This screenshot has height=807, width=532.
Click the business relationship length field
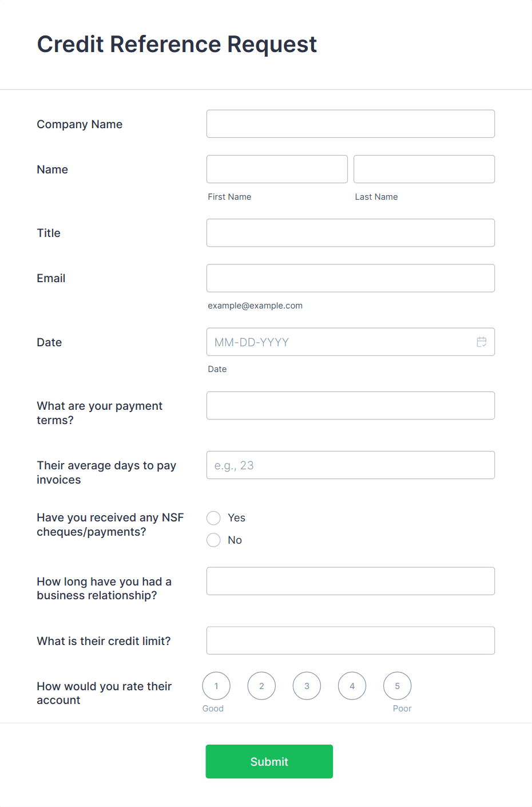pyautogui.click(x=350, y=581)
